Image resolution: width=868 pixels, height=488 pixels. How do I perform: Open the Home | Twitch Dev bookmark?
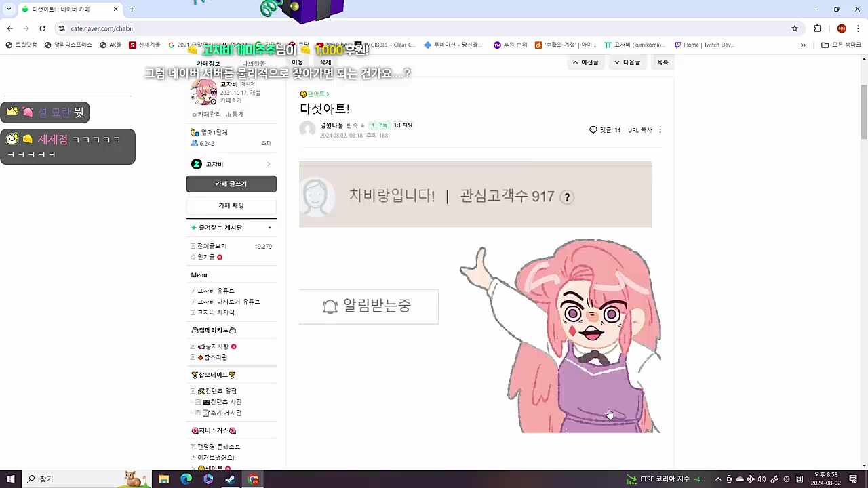pyautogui.click(x=704, y=45)
